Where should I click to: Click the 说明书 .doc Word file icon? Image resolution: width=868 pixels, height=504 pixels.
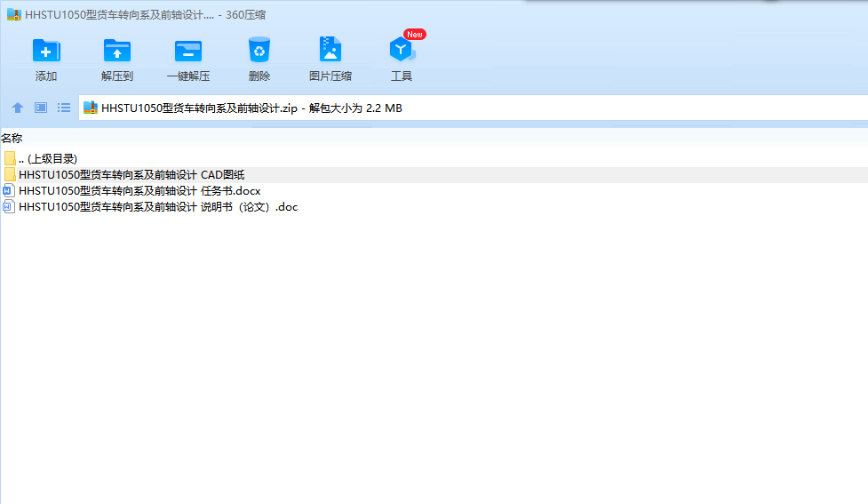8,207
